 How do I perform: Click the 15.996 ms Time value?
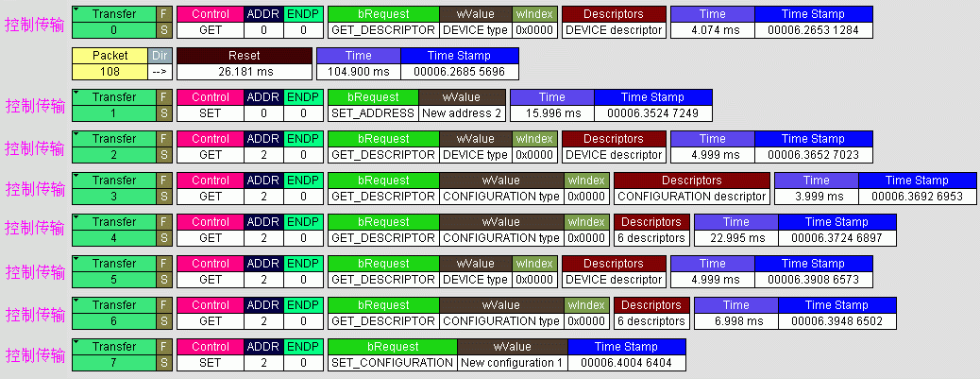pyautogui.click(x=551, y=113)
